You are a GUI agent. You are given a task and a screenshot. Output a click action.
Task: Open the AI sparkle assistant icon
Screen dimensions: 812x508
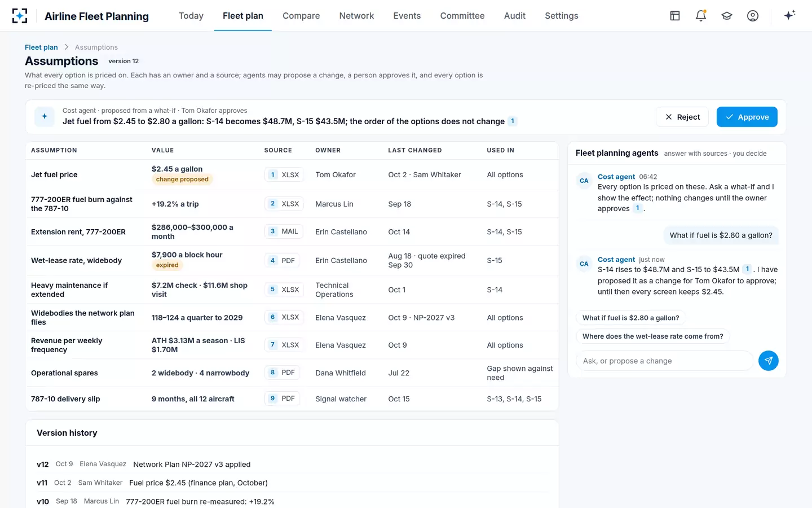[789, 15]
